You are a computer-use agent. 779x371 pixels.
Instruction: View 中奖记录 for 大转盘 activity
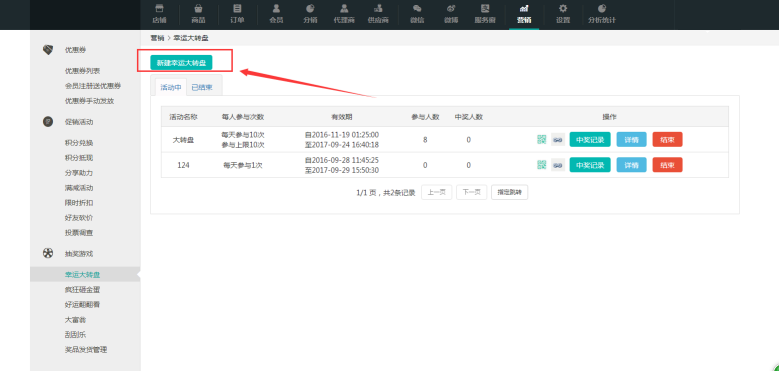tap(590, 140)
